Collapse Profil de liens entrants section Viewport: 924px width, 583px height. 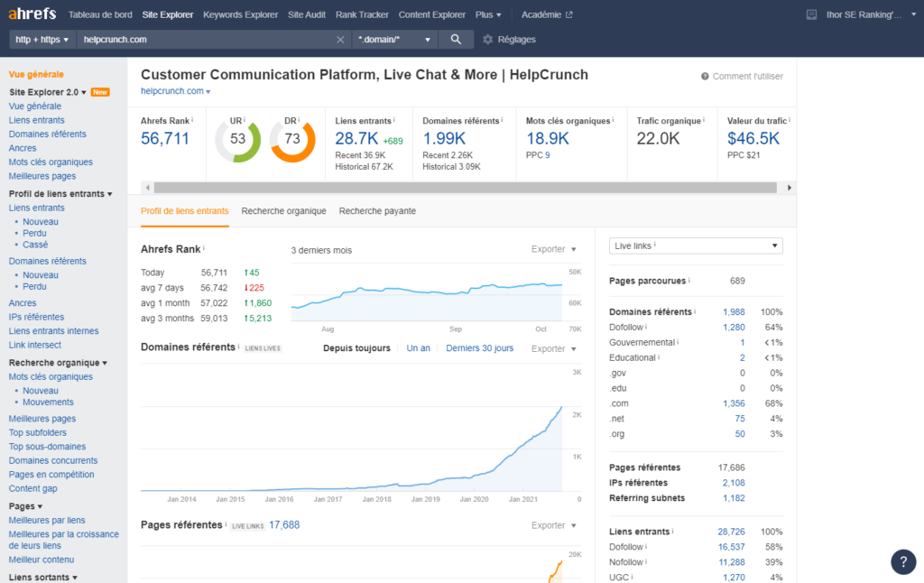tap(60, 194)
